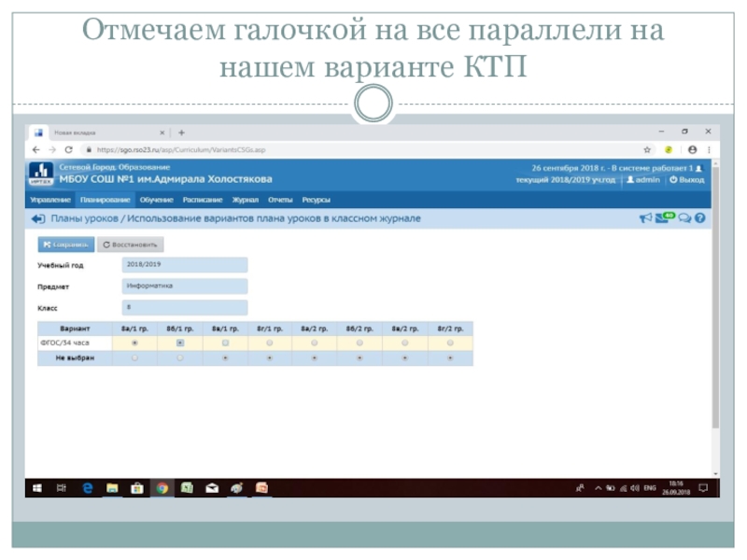
Task: Click the Сохранить button
Action: coord(65,245)
